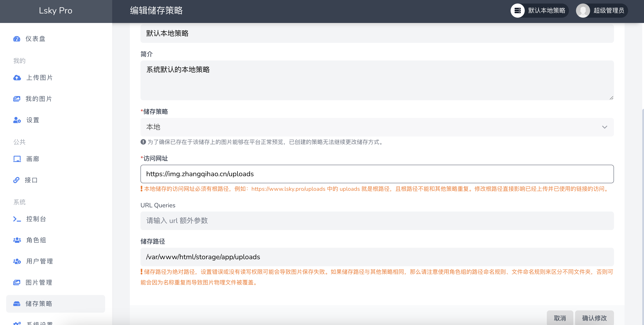Go to 角色组 management
This screenshot has width=644, height=325.
(55, 240)
